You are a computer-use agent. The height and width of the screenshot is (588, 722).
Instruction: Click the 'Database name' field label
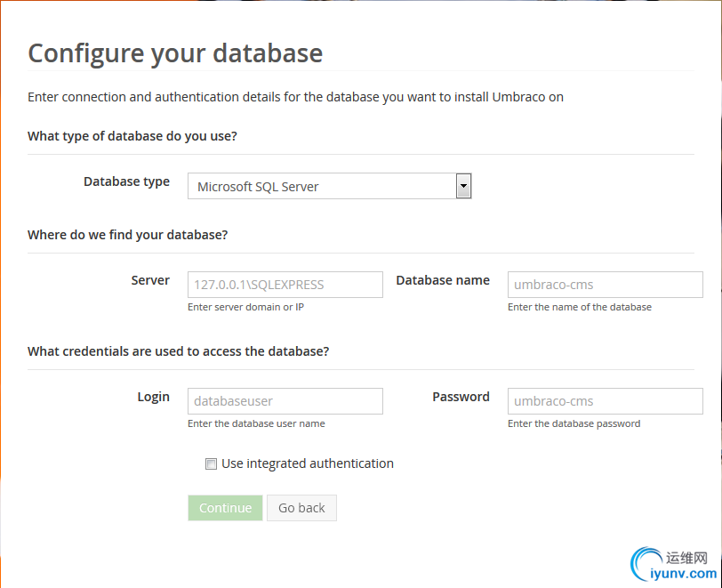point(443,280)
